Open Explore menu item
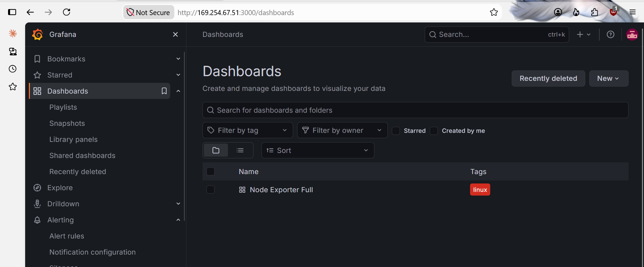The image size is (644, 267). [60, 188]
